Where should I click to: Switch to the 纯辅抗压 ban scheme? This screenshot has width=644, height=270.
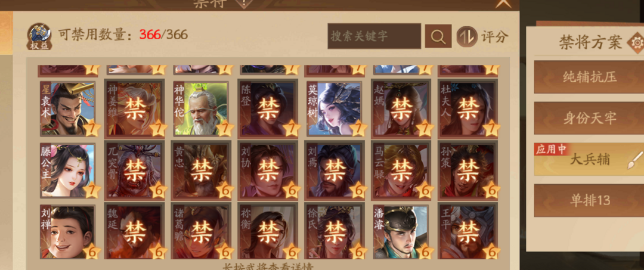click(x=590, y=77)
